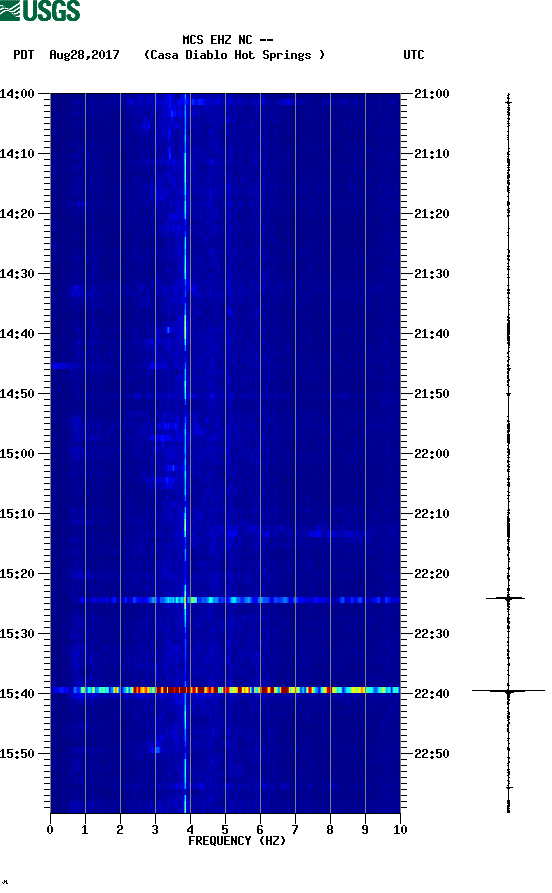This screenshot has width=552, height=893.
Task: Click the 6 Hz frequency axis label
Action: click(260, 829)
